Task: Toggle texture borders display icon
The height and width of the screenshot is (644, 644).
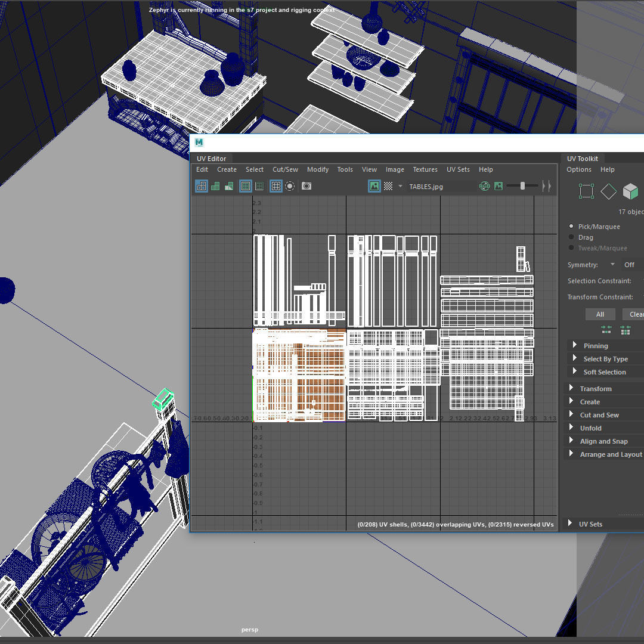Action: (245, 187)
